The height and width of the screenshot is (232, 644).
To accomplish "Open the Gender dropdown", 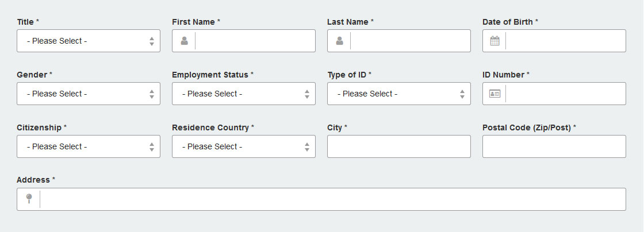I will 89,94.
